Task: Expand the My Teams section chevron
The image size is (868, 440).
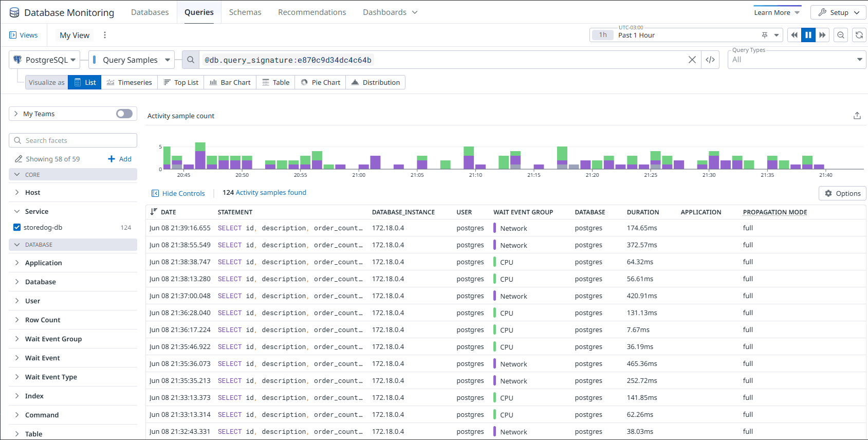Action: (16, 114)
